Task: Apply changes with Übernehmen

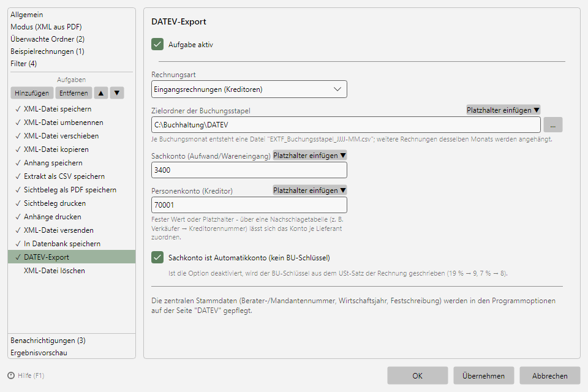Action: (x=483, y=375)
